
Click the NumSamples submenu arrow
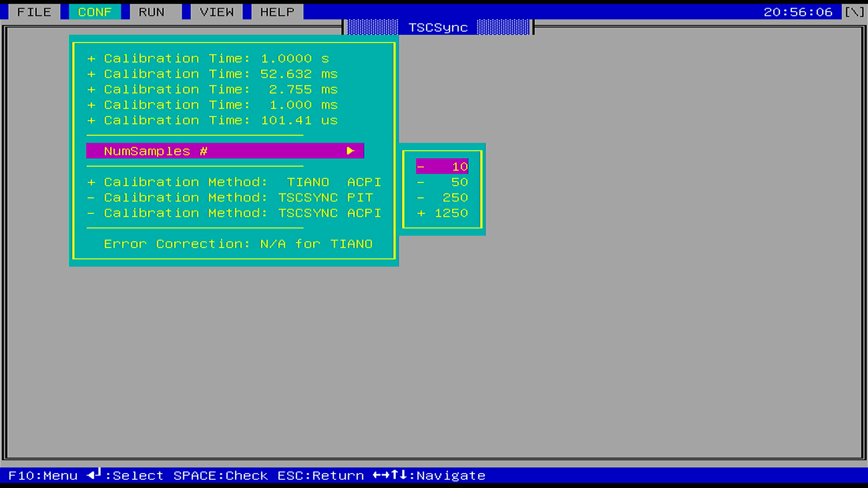(x=350, y=151)
